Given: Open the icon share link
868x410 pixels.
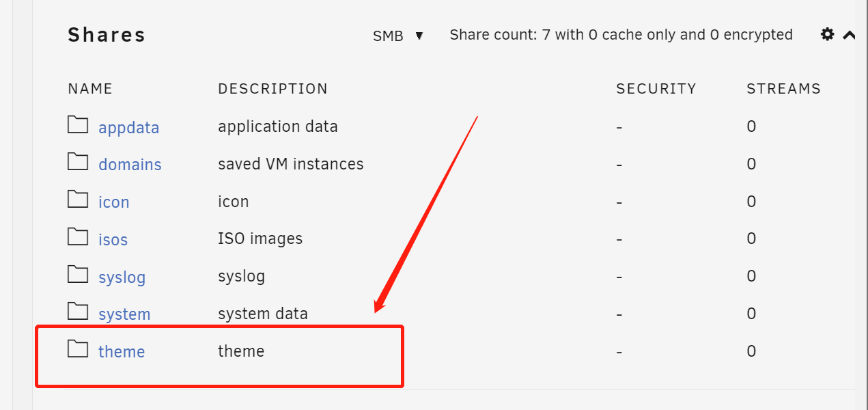Looking at the screenshot, I should pos(113,202).
